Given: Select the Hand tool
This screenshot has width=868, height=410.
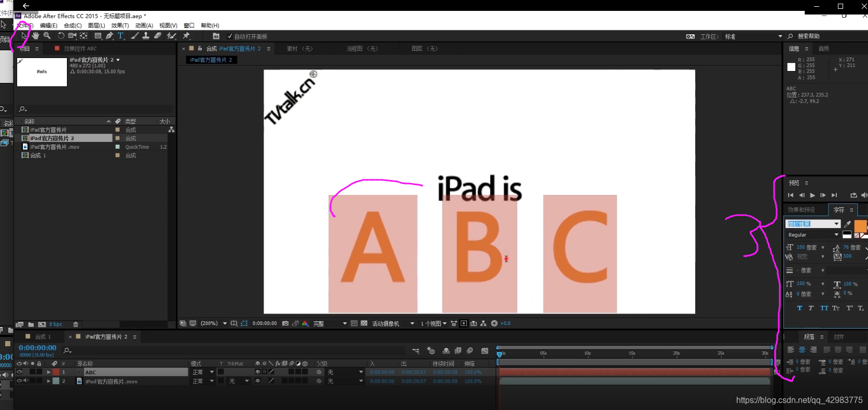Looking at the screenshot, I should (x=35, y=36).
